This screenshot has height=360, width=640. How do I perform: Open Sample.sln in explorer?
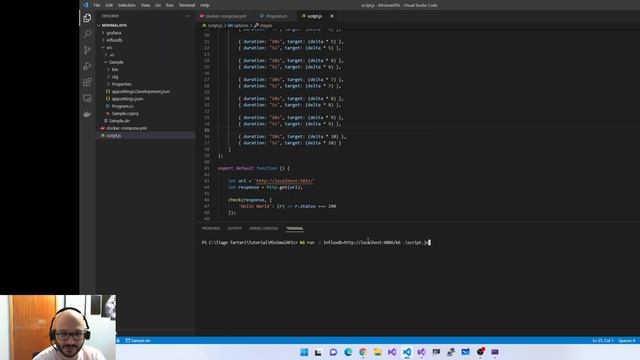(x=145, y=121)
